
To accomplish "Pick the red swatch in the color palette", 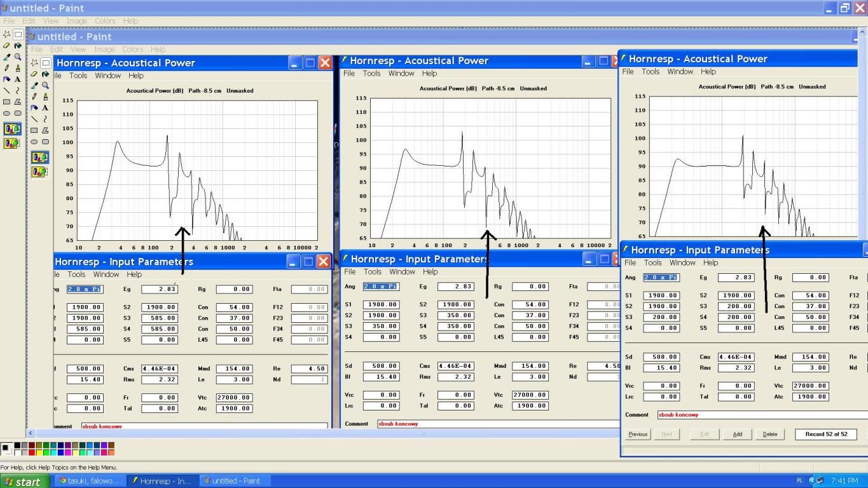I will [32, 452].
